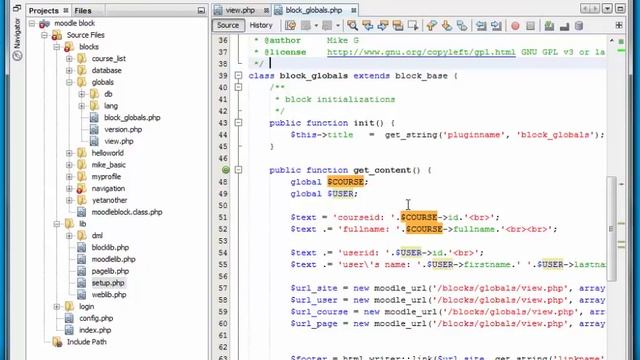The height and width of the screenshot is (360, 640).
Task: Expand the lang folder
Action: pyautogui.click(x=82, y=106)
